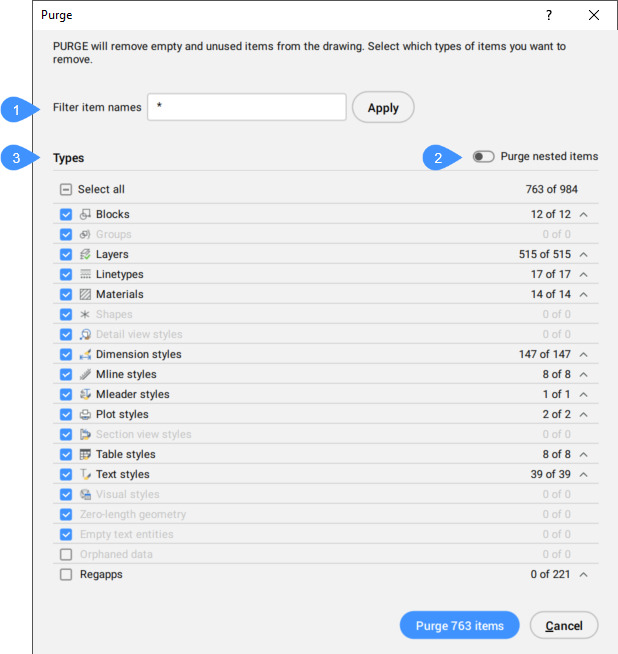This screenshot has height=654, width=618.
Task: Click the Materials hatch icon
Action: [x=85, y=294]
